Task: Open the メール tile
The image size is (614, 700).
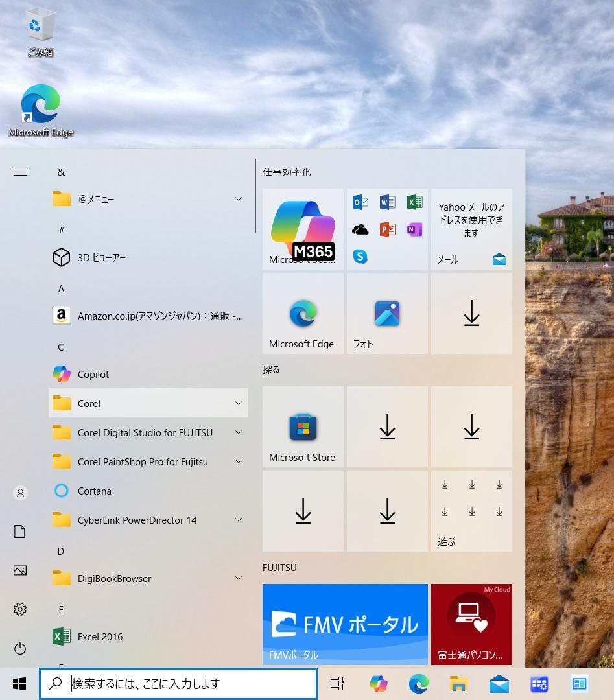Action: 471,229
